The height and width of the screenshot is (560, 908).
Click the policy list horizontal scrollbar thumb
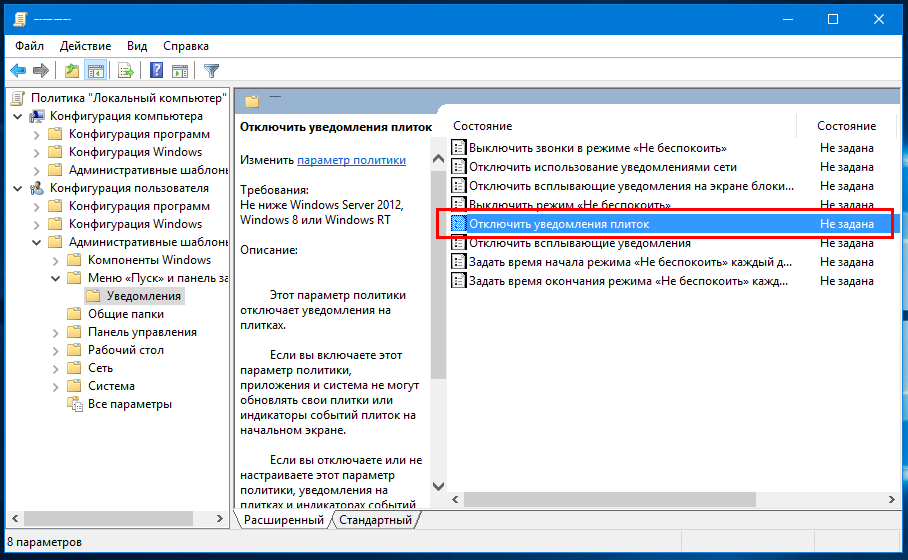pyautogui.click(x=610, y=499)
